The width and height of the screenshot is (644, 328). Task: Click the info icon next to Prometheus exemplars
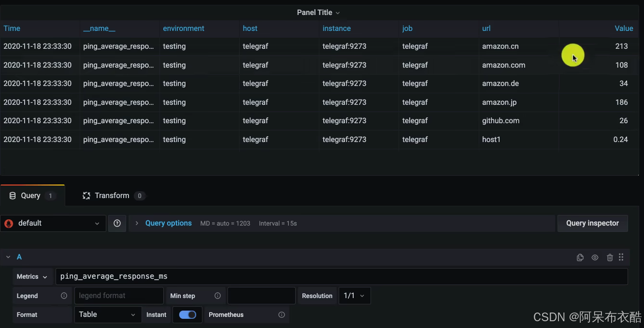(282, 314)
